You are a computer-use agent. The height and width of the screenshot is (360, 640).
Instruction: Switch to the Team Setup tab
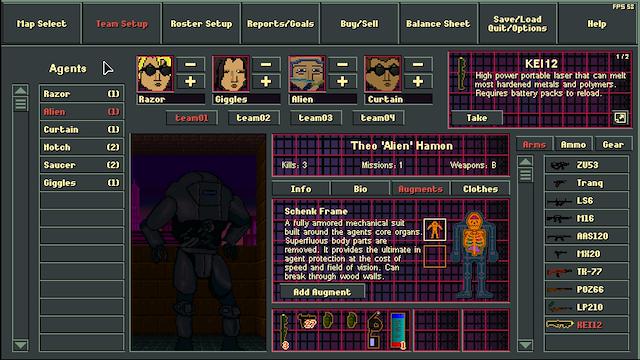[x=122, y=24]
